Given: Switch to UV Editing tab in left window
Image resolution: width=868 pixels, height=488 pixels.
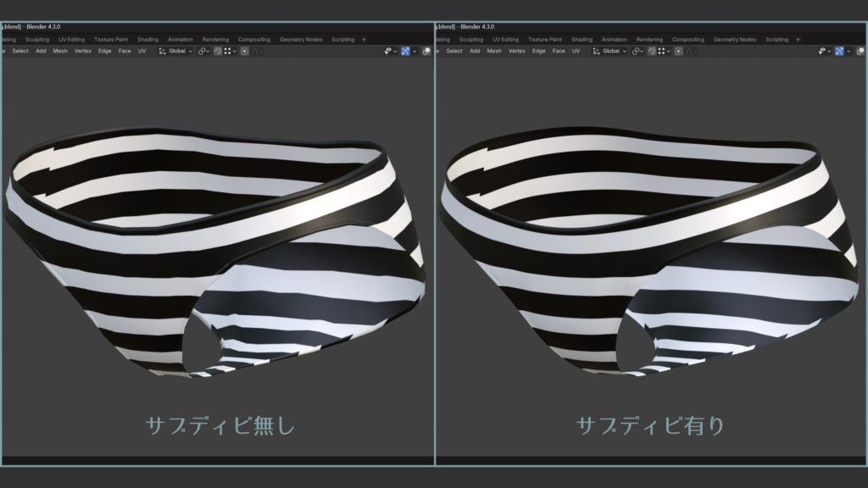Looking at the screenshot, I should 71,39.
